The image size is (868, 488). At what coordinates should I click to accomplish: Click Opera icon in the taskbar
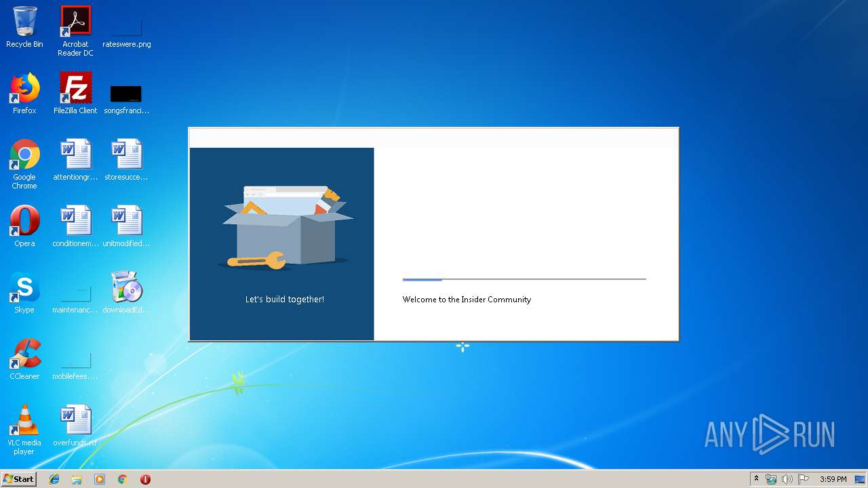pyautogui.click(x=145, y=479)
